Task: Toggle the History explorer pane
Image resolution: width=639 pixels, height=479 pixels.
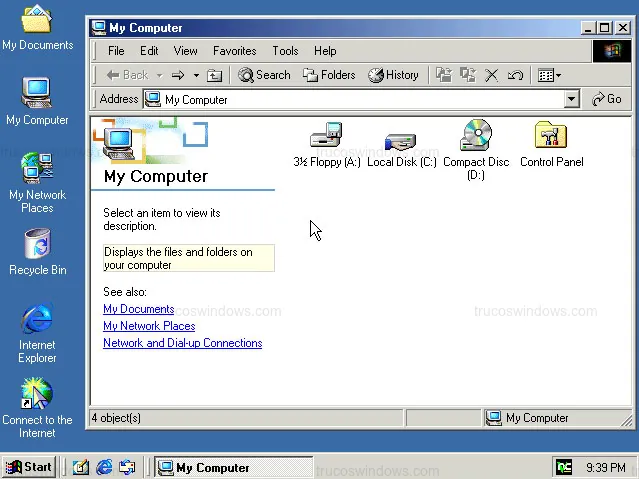Action: pos(393,75)
